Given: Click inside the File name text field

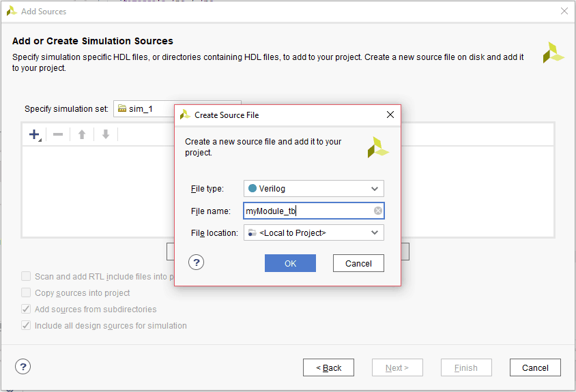Looking at the screenshot, I should click(307, 211).
